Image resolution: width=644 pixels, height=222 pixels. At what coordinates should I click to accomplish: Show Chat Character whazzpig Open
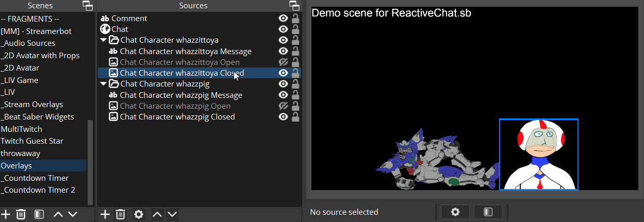[283, 106]
